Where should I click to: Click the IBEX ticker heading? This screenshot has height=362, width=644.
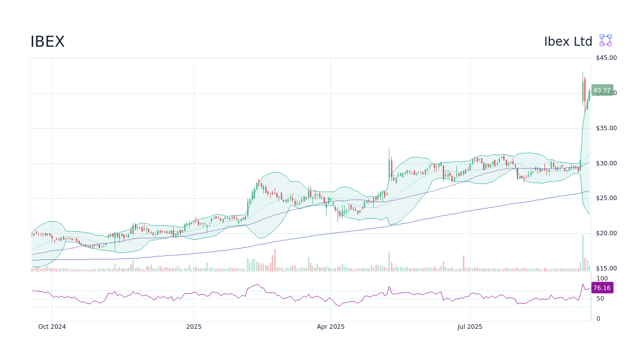47,41
